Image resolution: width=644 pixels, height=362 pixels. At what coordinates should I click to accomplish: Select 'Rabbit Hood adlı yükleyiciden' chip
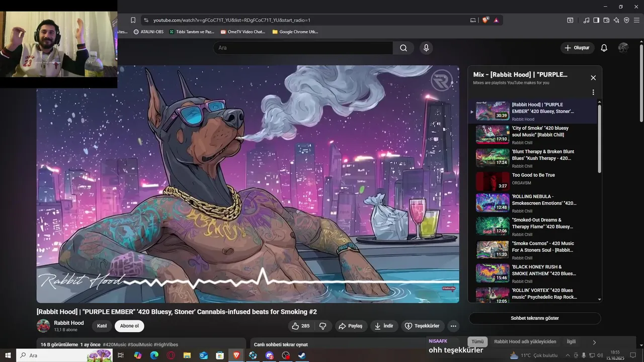click(x=525, y=342)
